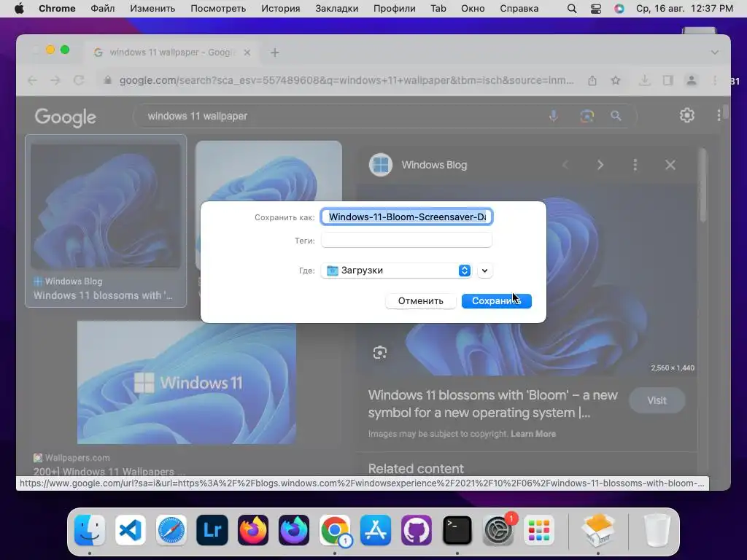Open the История menu
This screenshot has height=560, width=747.
(x=281, y=9)
